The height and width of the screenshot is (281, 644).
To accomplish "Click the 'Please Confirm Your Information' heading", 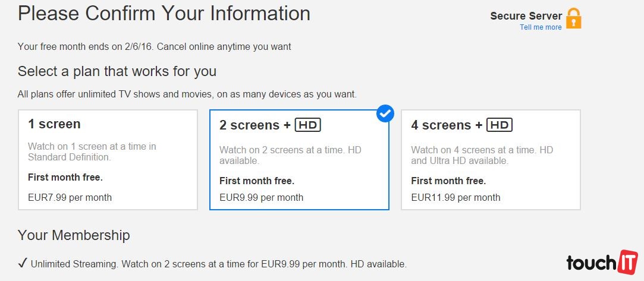I will tap(164, 13).
